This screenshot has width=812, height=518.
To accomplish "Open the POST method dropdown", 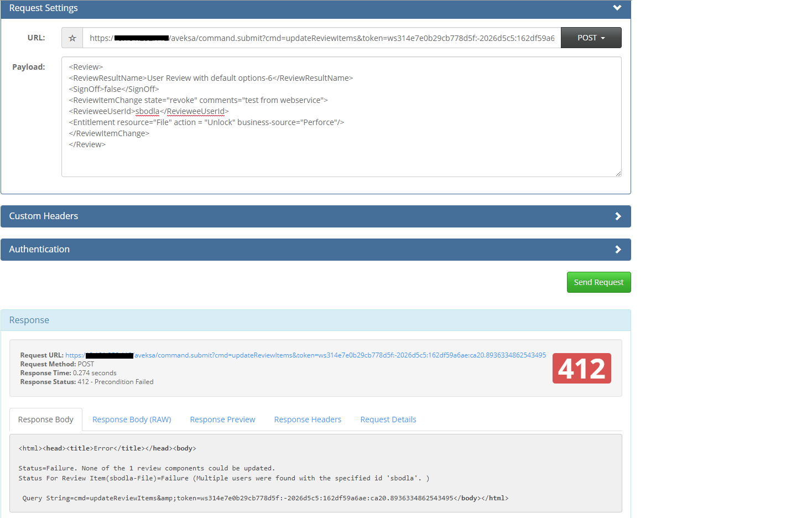I will (591, 38).
